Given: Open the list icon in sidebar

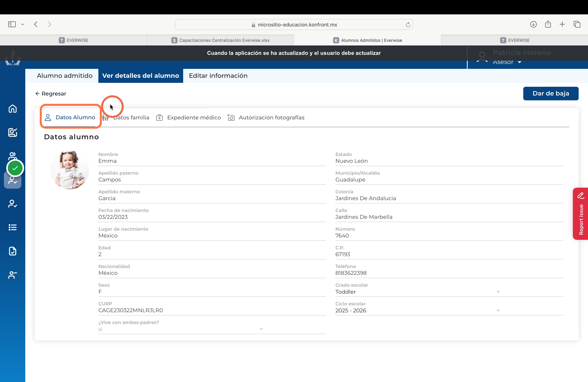Looking at the screenshot, I should [x=13, y=227].
